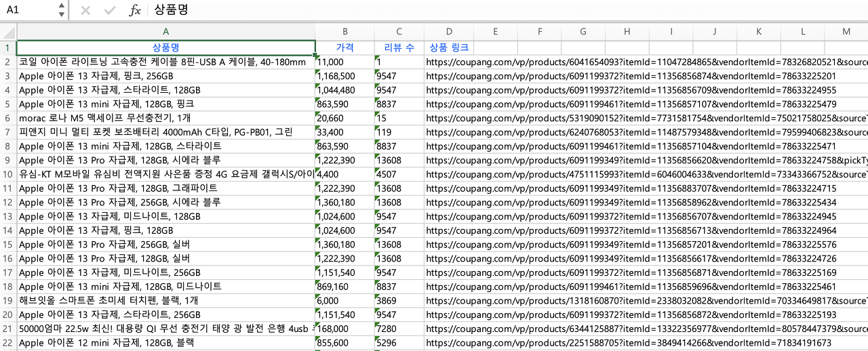Select the 50000엄마 22.5w 무선 충전기 cell
The width and height of the screenshot is (868, 351).
166,329
